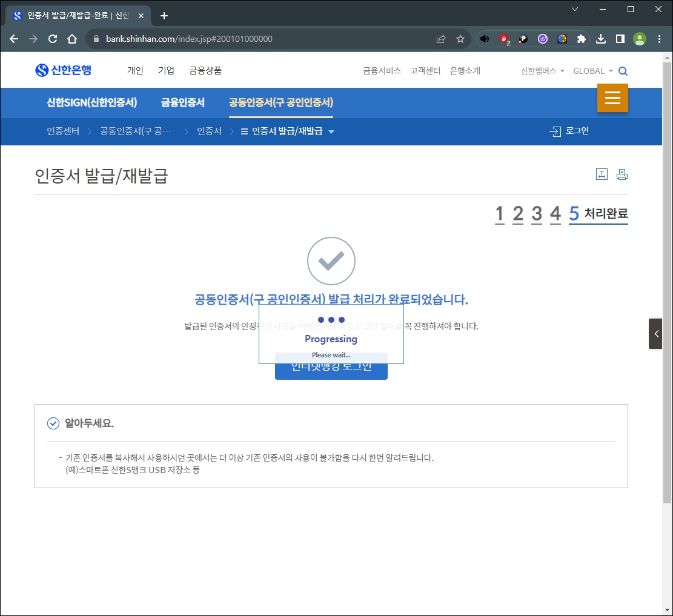The image size is (673, 616).
Task: Expand the 신한멤버스 dropdown
Action: pos(543,71)
